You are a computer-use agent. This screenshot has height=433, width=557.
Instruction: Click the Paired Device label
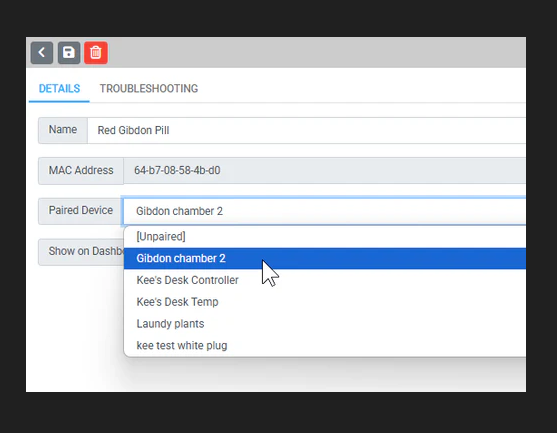tap(81, 210)
